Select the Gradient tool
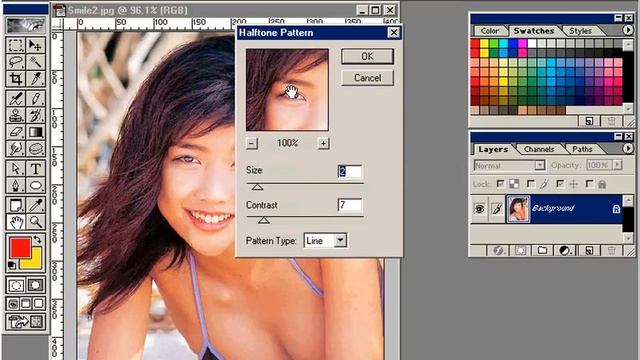640x360 pixels. (x=36, y=132)
